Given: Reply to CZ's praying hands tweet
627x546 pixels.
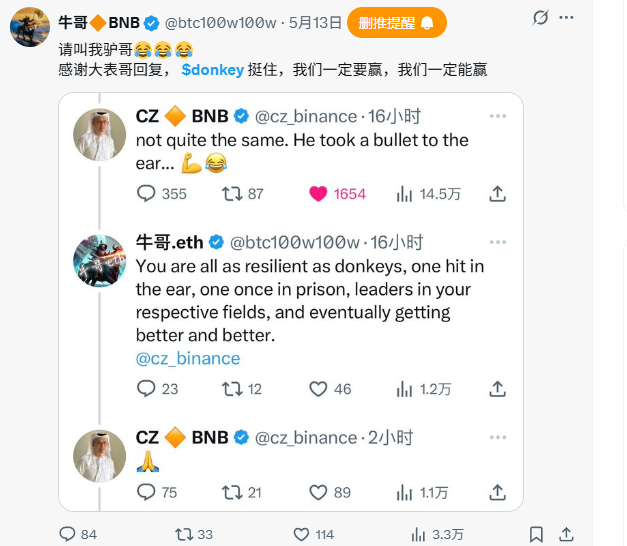Looking at the screenshot, I should (146, 491).
